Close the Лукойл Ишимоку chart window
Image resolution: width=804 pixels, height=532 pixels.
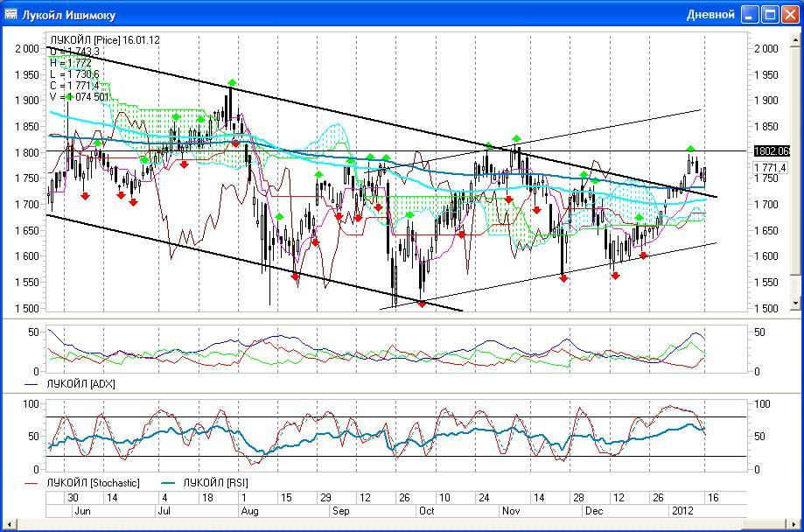pyautogui.click(x=790, y=15)
